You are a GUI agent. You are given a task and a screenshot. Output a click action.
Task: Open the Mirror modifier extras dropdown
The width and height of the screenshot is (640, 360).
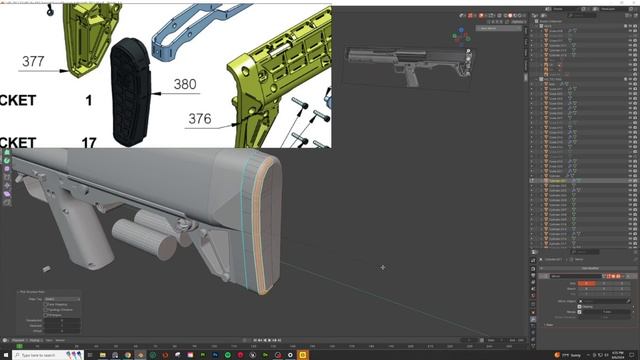[624, 276]
